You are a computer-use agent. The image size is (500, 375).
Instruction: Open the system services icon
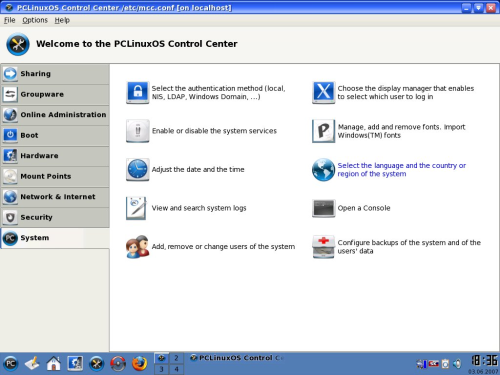[137, 131]
